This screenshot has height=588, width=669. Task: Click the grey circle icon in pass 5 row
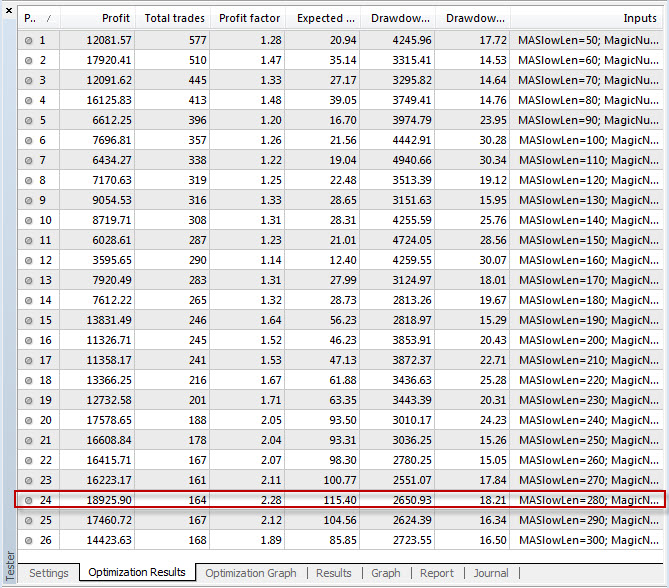28,120
